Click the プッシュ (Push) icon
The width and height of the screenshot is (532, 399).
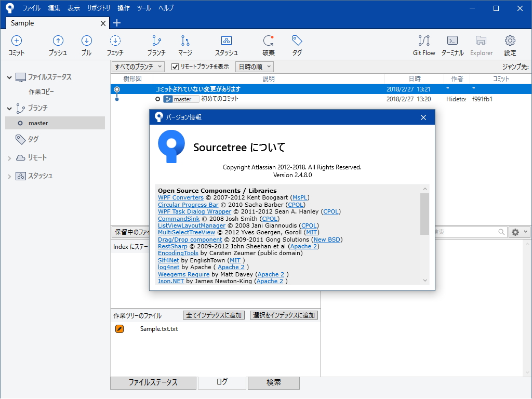[x=58, y=45]
